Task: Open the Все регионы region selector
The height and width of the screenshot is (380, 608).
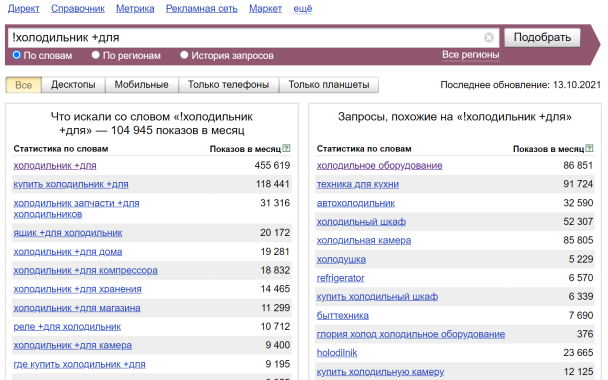Action: click(470, 55)
